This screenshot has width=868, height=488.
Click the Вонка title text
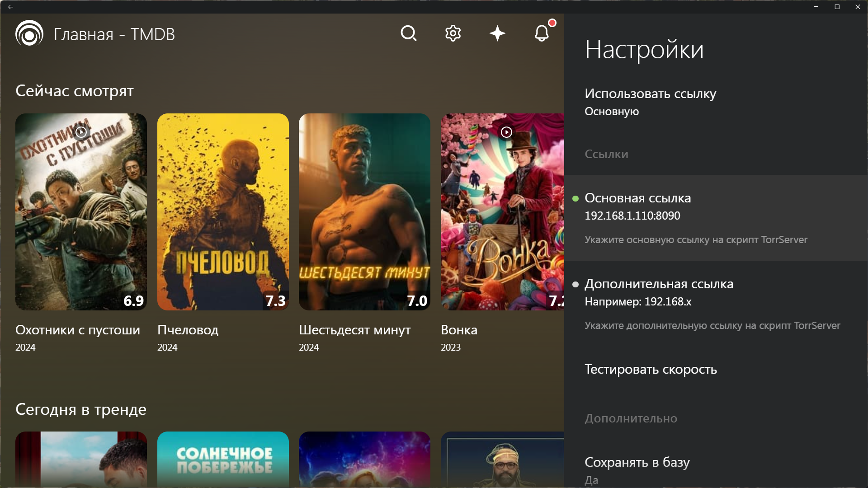459,330
